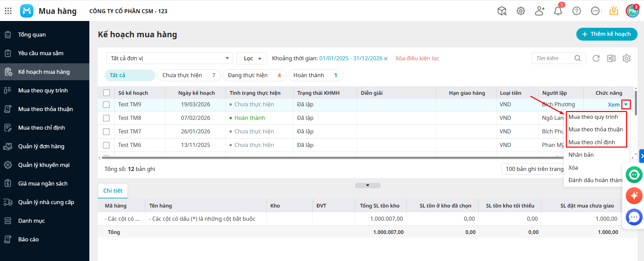Open settings gear in top header
This screenshot has width=644, height=261.
tap(521, 11)
